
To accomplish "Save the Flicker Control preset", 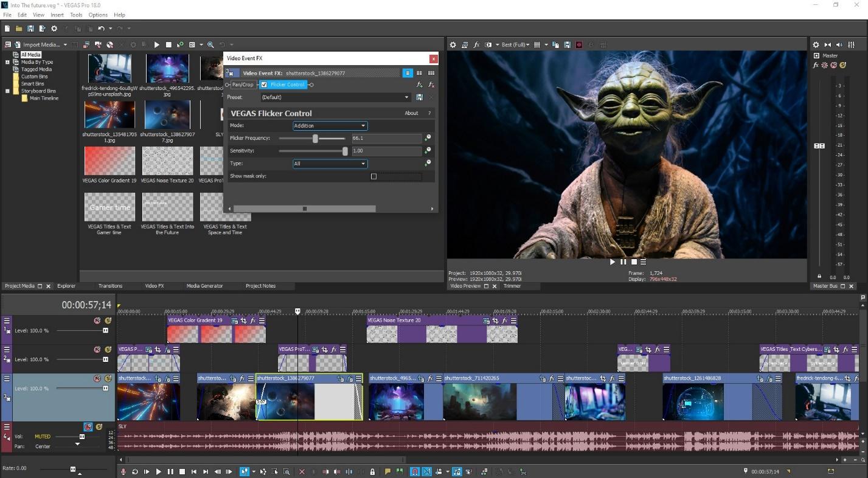I will 419,97.
